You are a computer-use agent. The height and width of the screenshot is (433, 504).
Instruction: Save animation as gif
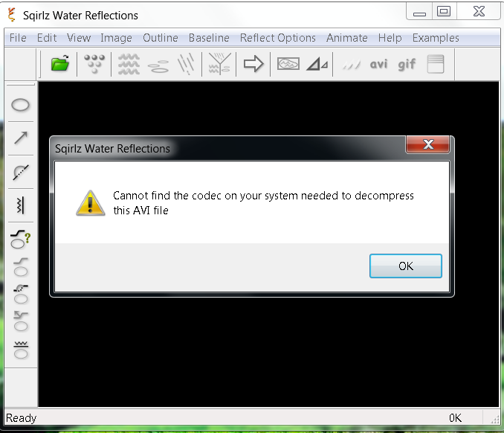pyautogui.click(x=407, y=64)
